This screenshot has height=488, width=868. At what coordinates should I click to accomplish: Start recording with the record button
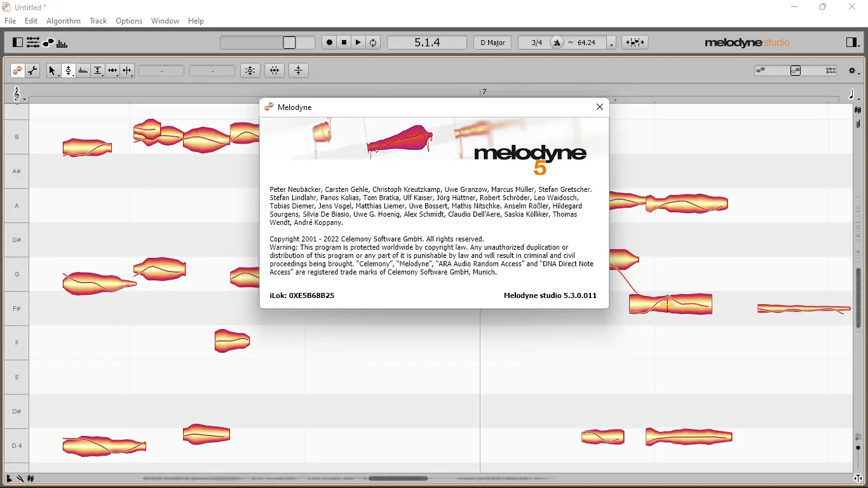329,43
